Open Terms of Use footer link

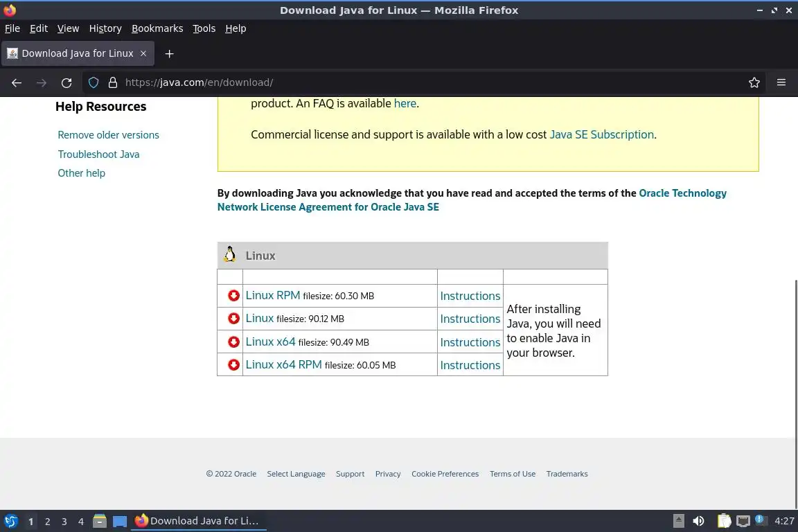tap(513, 473)
